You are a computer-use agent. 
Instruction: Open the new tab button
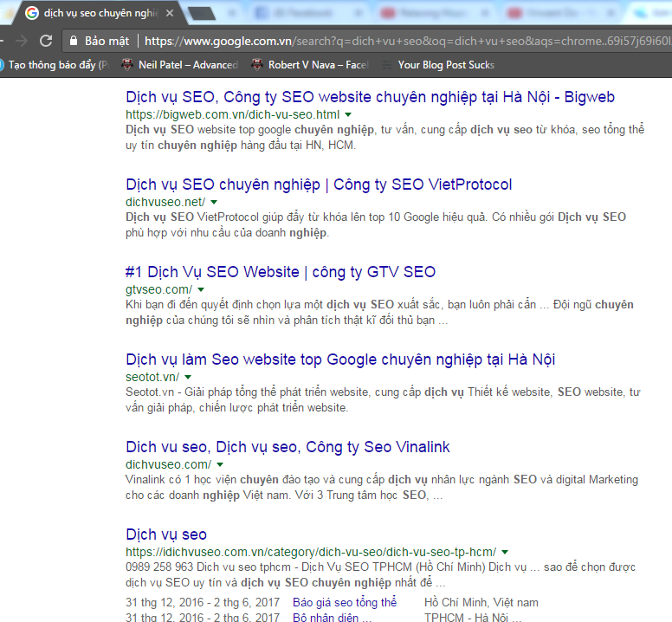click(x=202, y=14)
